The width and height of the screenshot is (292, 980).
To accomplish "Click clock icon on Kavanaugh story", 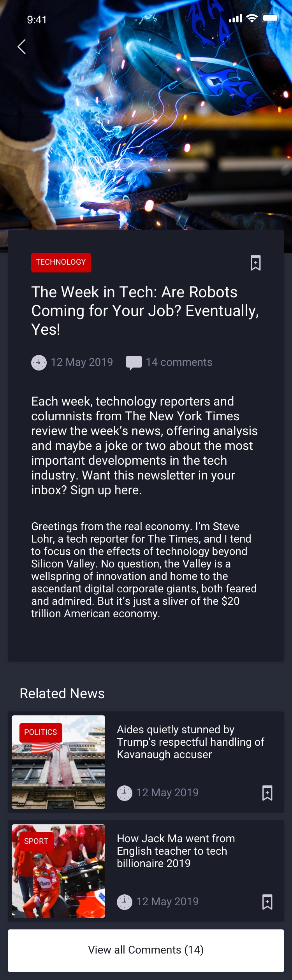I will [x=125, y=793].
